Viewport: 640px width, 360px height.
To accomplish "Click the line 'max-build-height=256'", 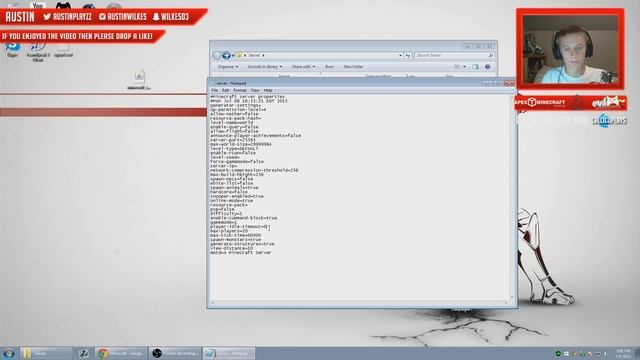I will 237,175.
